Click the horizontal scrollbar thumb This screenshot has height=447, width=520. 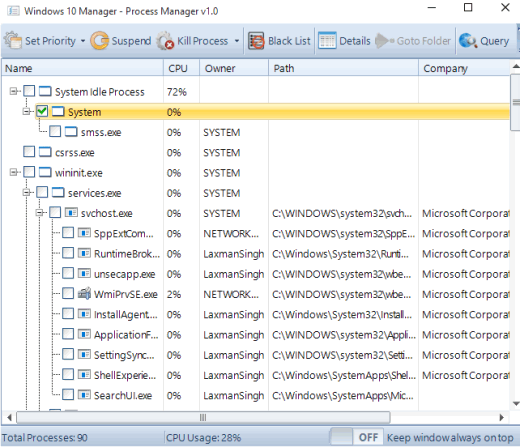[203, 417]
